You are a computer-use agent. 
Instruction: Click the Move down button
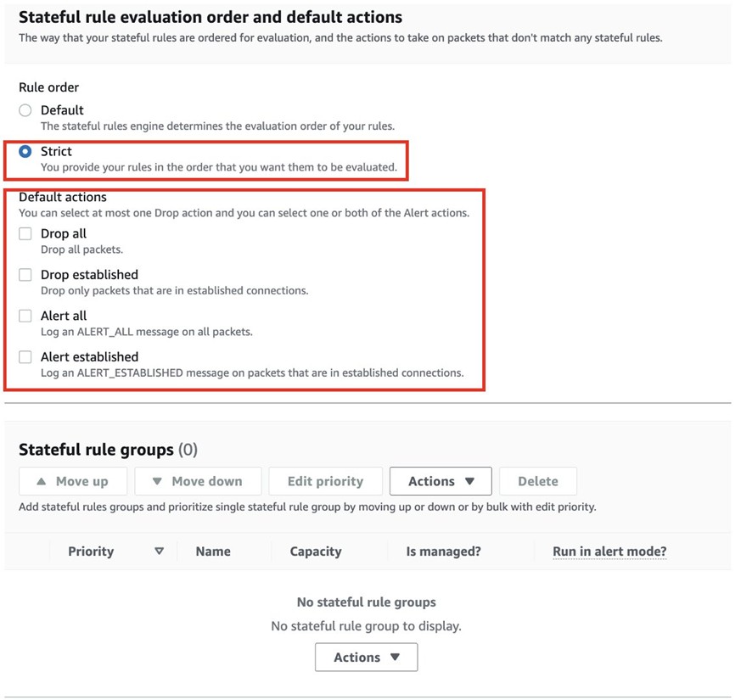click(197, 481)
